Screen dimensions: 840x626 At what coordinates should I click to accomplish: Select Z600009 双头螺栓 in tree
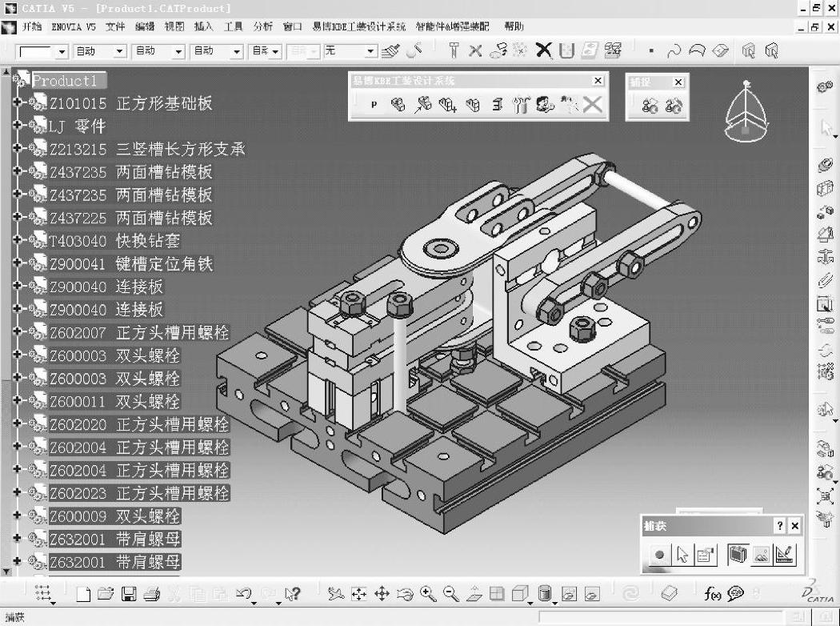coord(114,516)
